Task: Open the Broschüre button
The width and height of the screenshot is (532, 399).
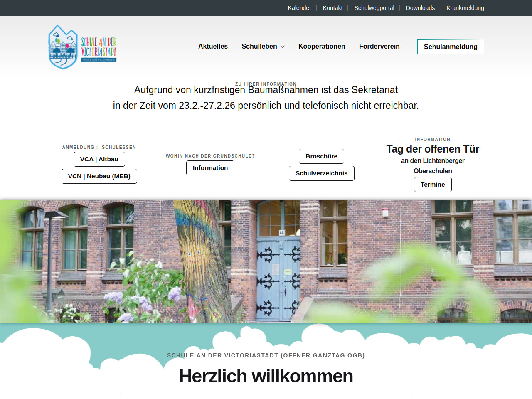Action: coord(321,156)
